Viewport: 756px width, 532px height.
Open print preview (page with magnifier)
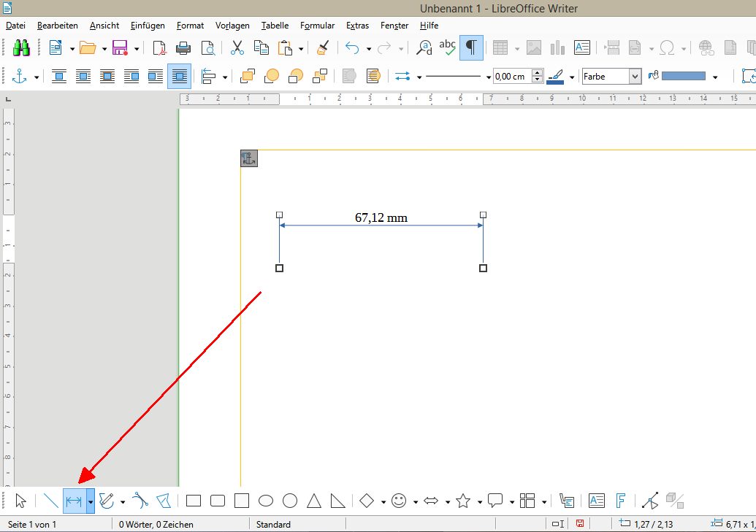207,47
